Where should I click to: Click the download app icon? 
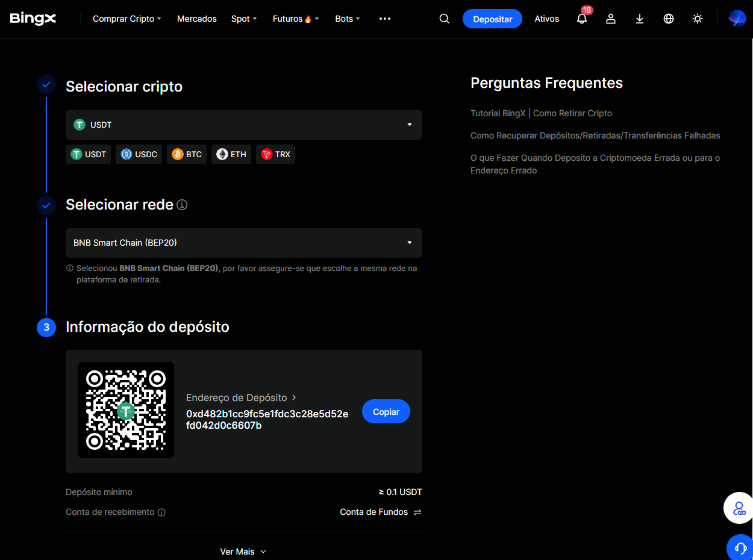(x=640, y=19)
